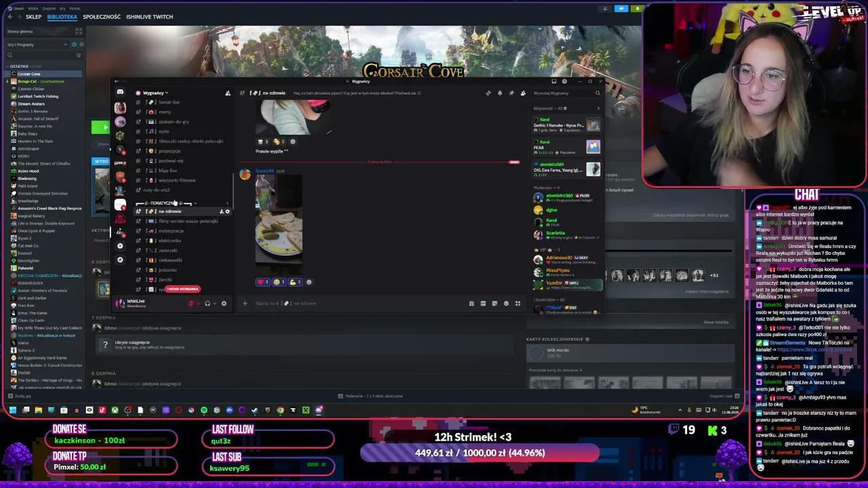Open Google Chrome from the taskbar

(x=280, y=410)
